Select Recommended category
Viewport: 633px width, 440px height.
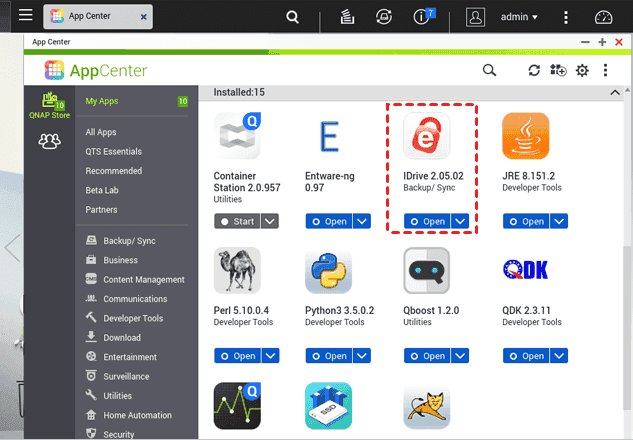113,171
